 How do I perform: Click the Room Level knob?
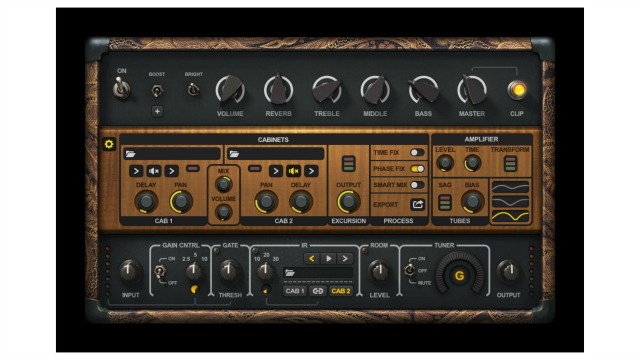pyautogui.click(x=379, y=271)
